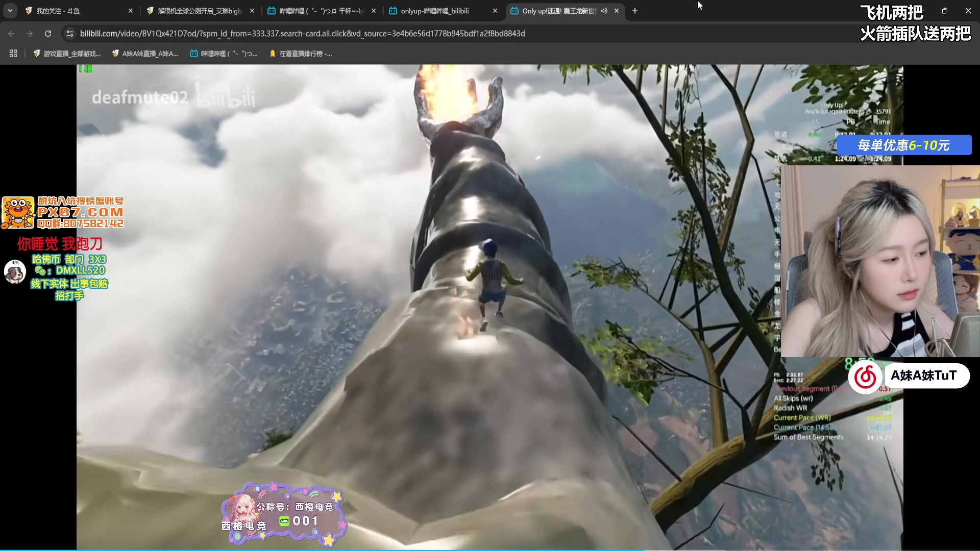Open the apps grid in bookmarks bar

point(13,54)
